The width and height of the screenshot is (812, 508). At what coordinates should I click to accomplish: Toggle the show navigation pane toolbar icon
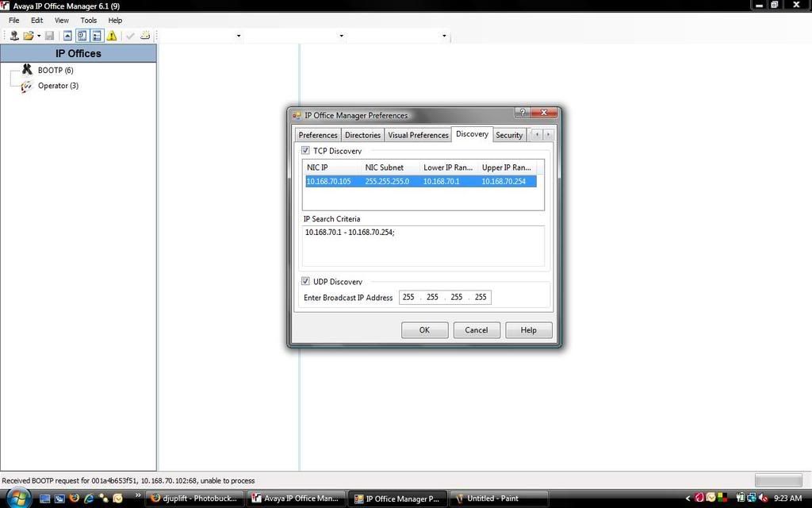(82, 36)
